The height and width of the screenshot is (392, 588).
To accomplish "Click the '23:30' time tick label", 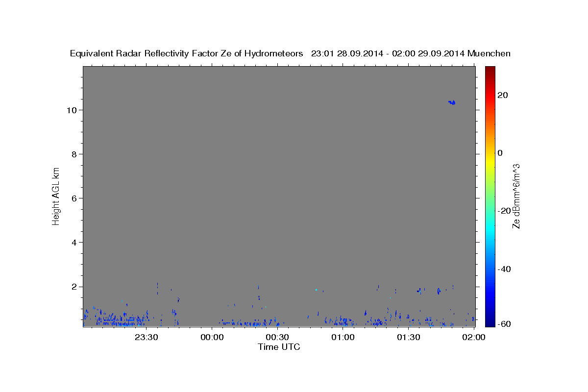I will (147, 337).
